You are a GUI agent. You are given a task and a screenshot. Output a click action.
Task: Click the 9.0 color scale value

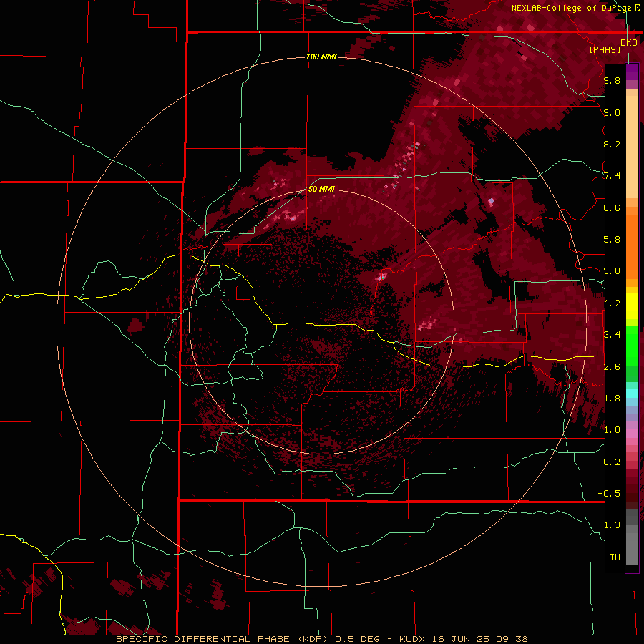[612, 113]
